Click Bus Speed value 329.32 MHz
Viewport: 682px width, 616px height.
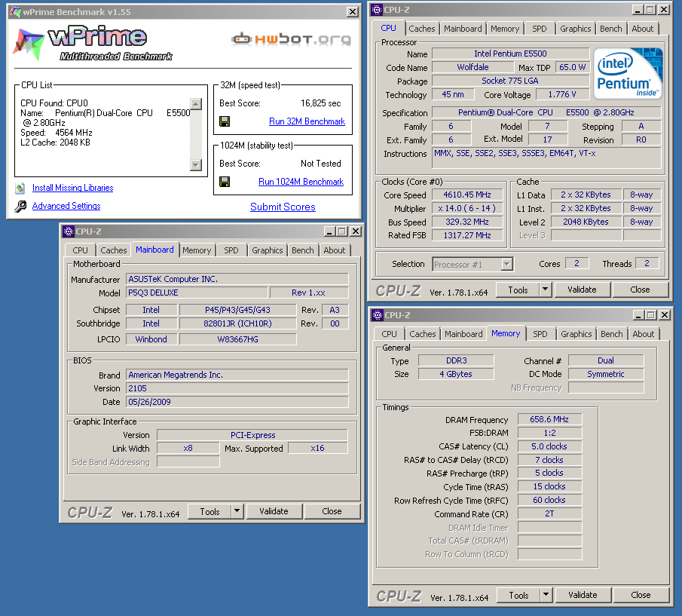tap(467, 222)
